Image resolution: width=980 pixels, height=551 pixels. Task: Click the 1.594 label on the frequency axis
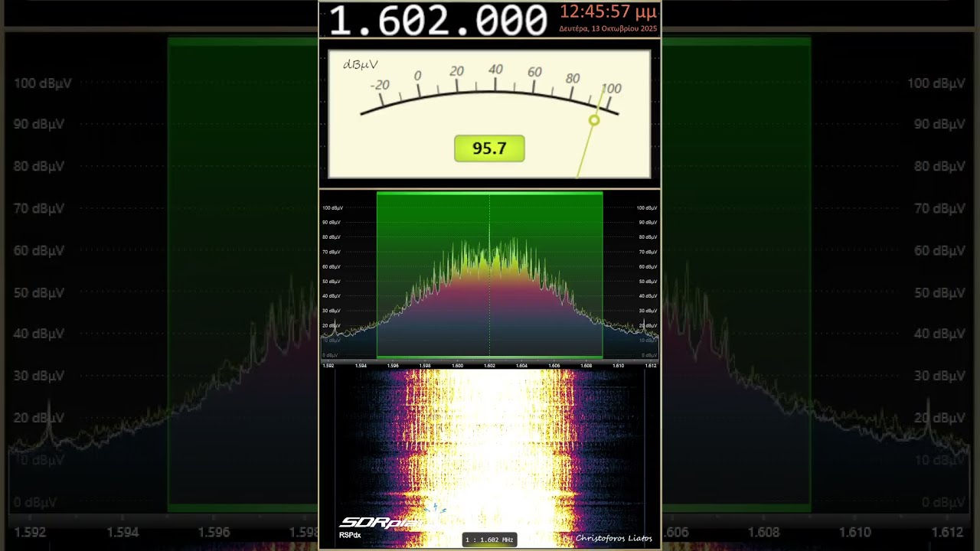coord(361,366)
